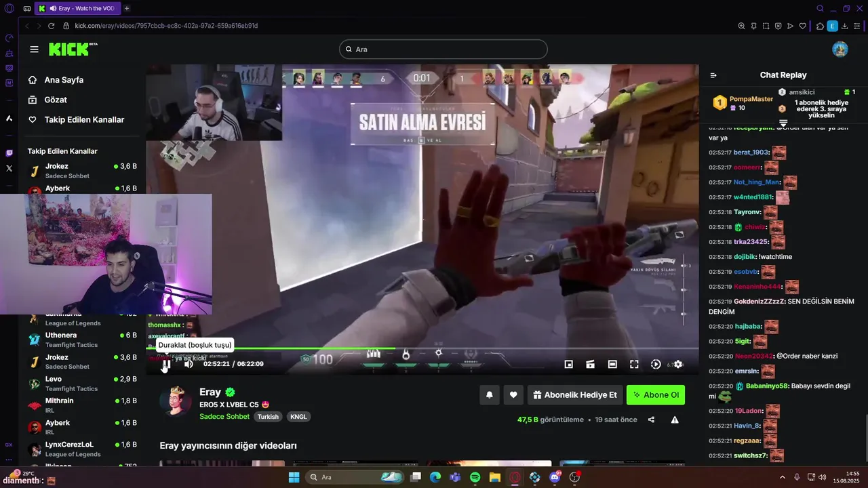Screen dimensions: 868x488
Task: Click username Babaninyo58 in chat
Action: tap(766, 386)
